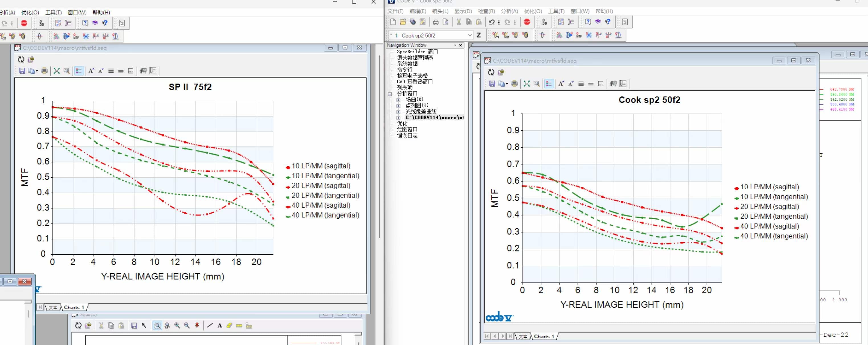Select 镜头数据管理器 in navigation tree
868x345 pixels.
coord(414,58)
